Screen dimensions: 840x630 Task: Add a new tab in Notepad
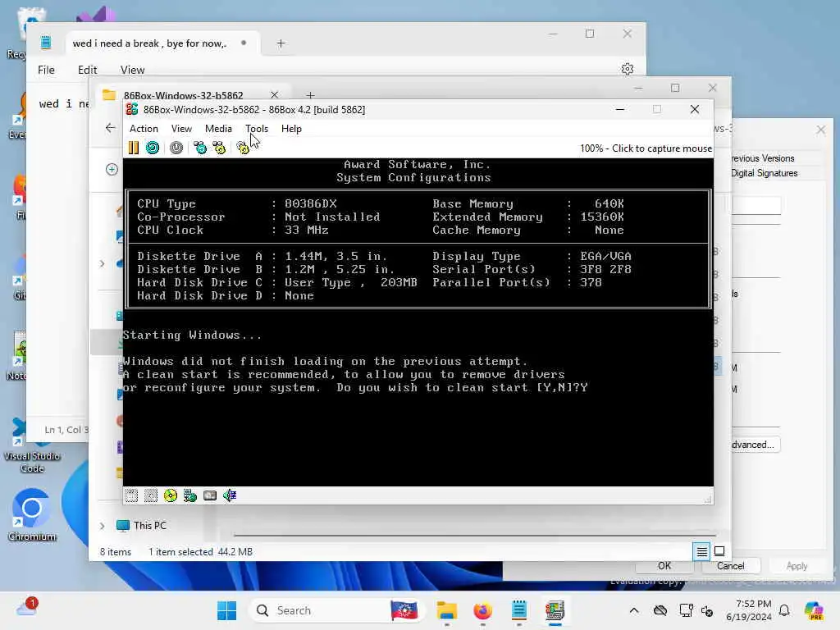(281, 43)
